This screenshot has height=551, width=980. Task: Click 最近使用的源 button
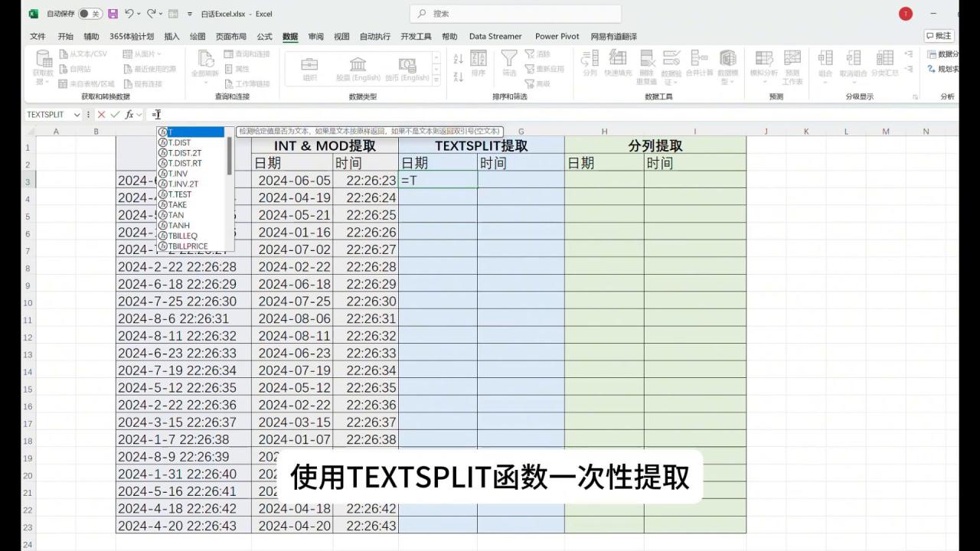149,69
